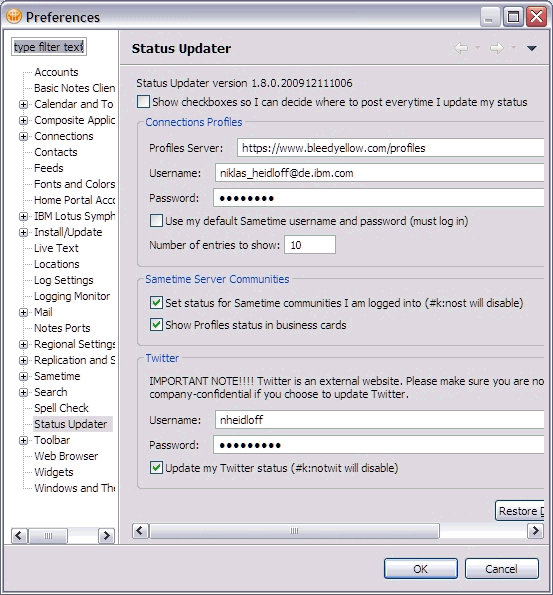553x595 pixels.
Task: Open Fonts and Colors preferences
Action: (x=74, y=184)
